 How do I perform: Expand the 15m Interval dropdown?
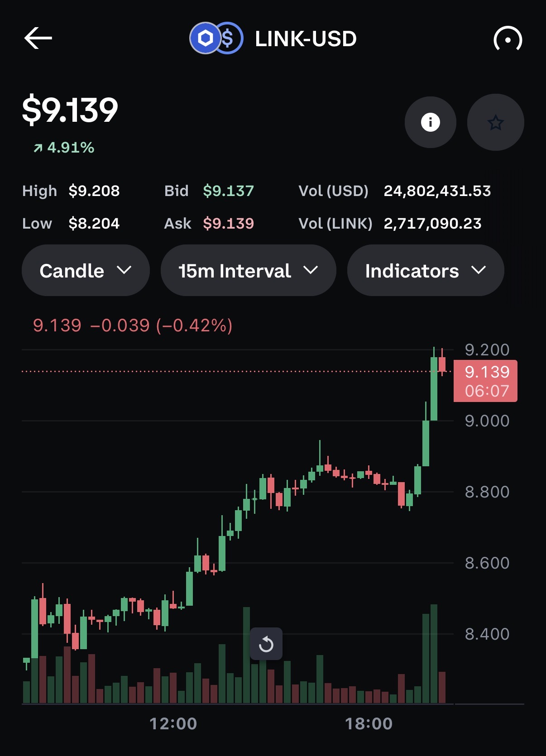click(248, 271)
